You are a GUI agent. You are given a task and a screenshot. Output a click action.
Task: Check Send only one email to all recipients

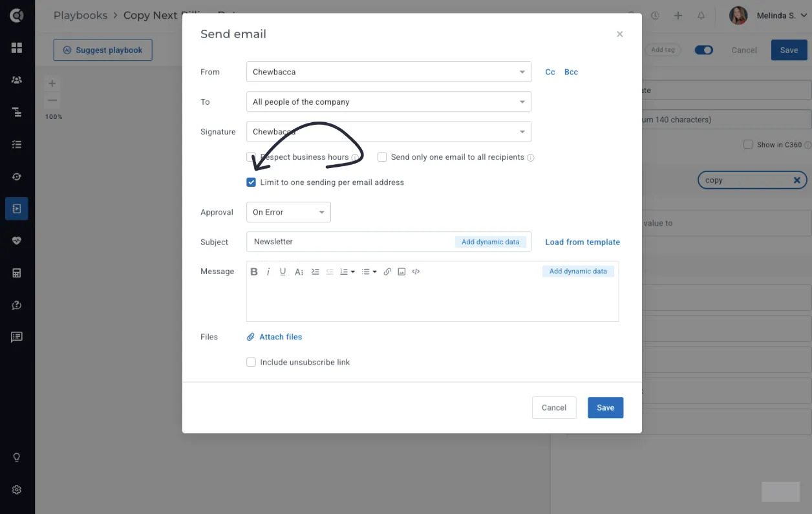click(x=382, y=157)
